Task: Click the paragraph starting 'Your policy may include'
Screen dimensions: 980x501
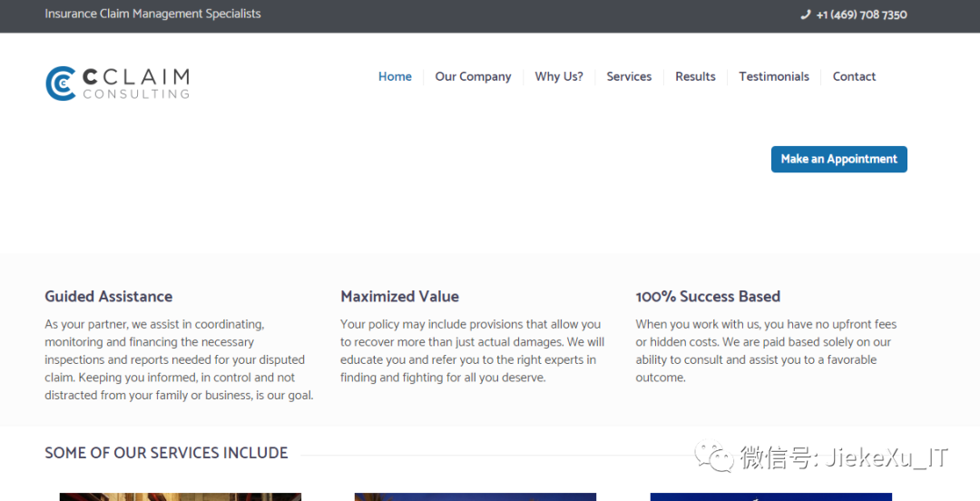Action: pyautogui.click(x=473, y=351)
